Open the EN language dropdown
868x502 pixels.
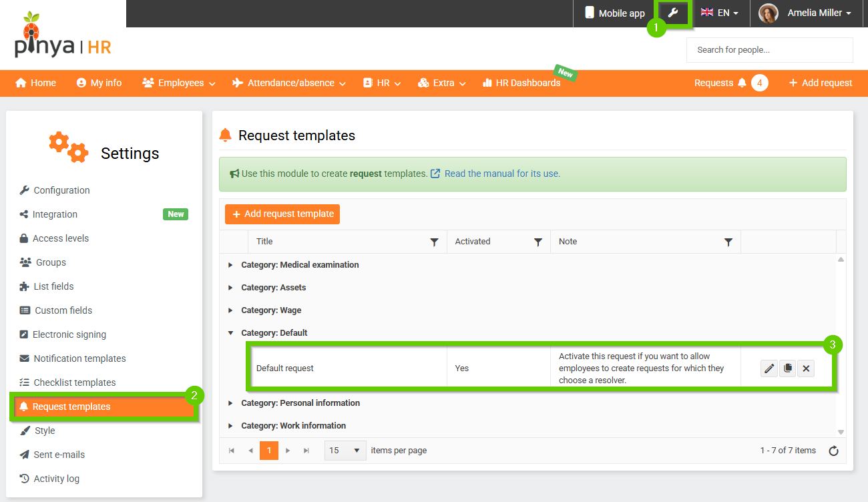click(x=719, y=13)
